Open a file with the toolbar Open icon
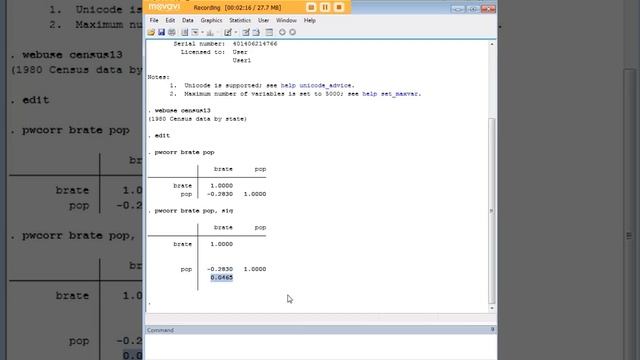The width and height of the screenshot is (640, 360). pyautogui.click(x=151, y=32)
